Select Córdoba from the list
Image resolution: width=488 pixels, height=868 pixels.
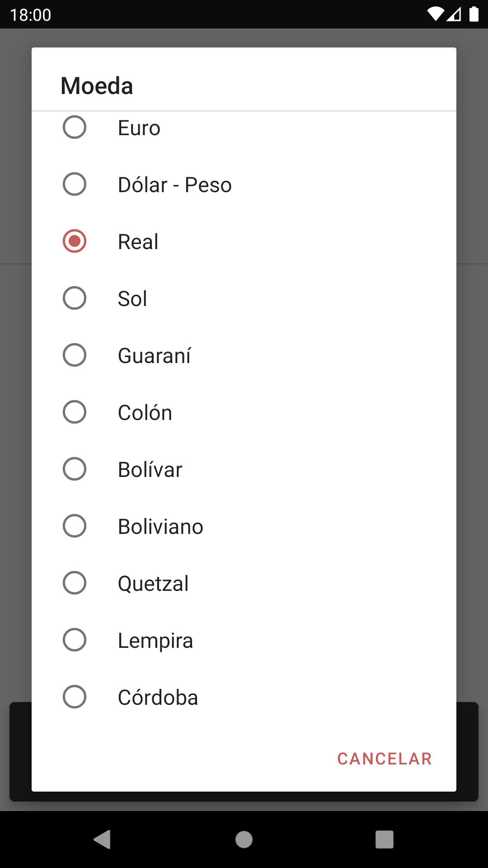pyautogui.click(x=244, y=697)
